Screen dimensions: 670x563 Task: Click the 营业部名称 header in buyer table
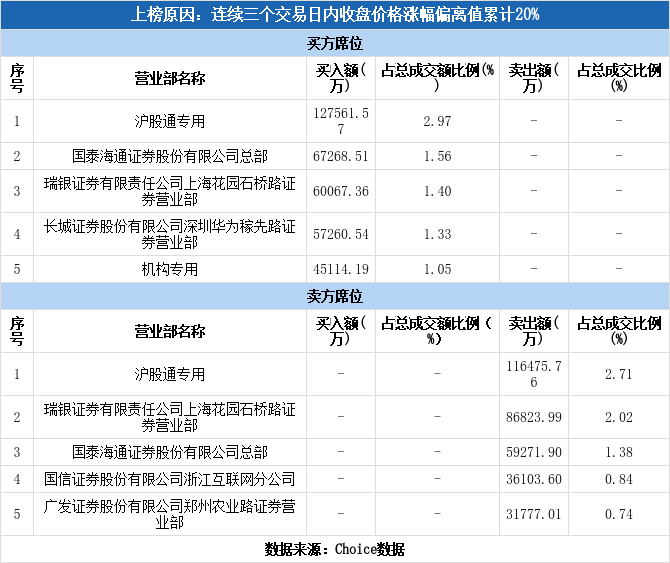coord(170,78)
